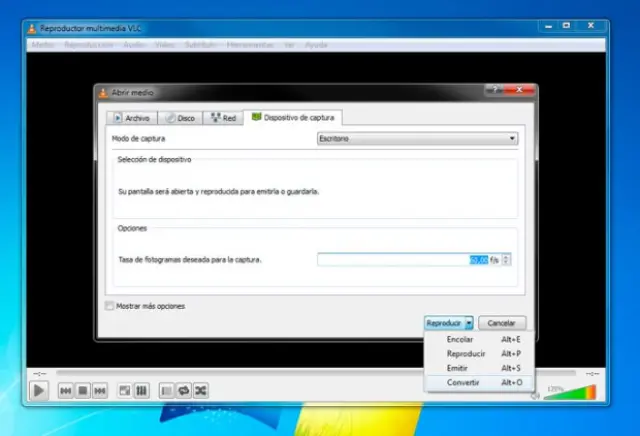Image resolution: width=640 pixels, height=436 pixels.
Task: Switch to the Archivo tab
Action: pos(131,118)
